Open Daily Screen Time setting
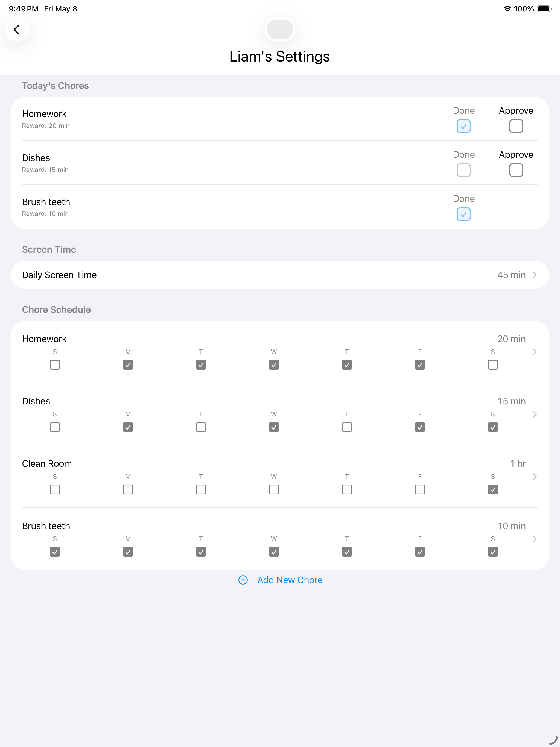560x747 pixels. coord(280,275)
